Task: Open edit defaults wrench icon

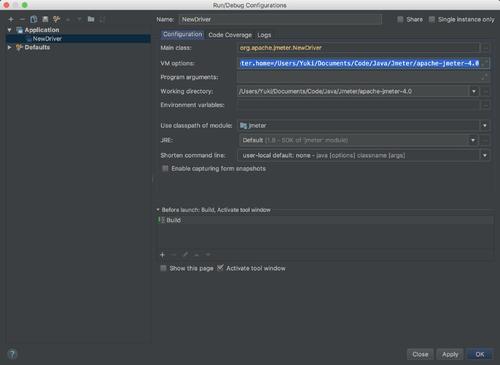Action: (x=56, y=19)
